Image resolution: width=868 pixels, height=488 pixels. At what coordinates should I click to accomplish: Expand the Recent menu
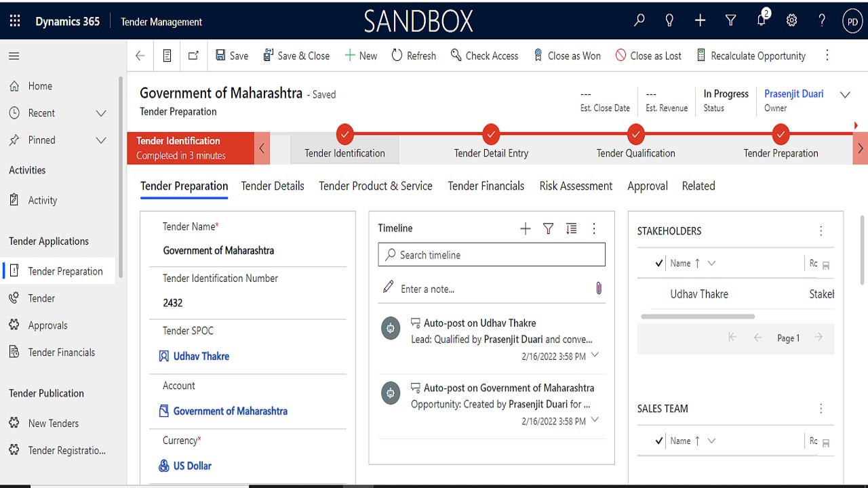pyautogui.click(x=101, y=113)
